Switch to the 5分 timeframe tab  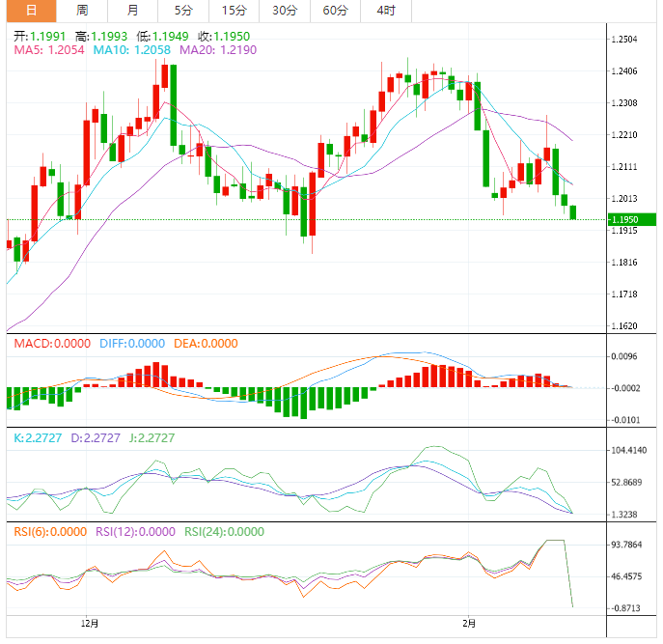click(182, 11)
